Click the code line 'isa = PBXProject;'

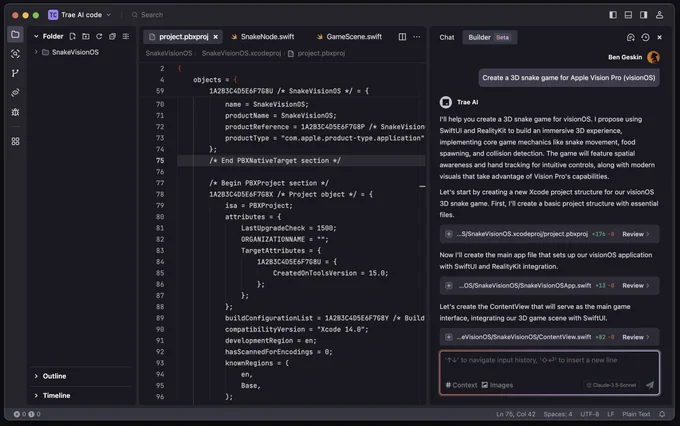coord(258,206)
